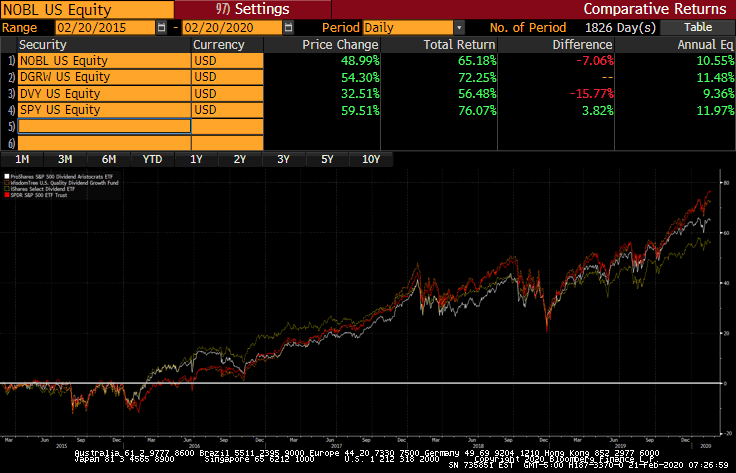736x473 pixels.
Task: Click the empty security field in row 6
Action: (104, 143)
